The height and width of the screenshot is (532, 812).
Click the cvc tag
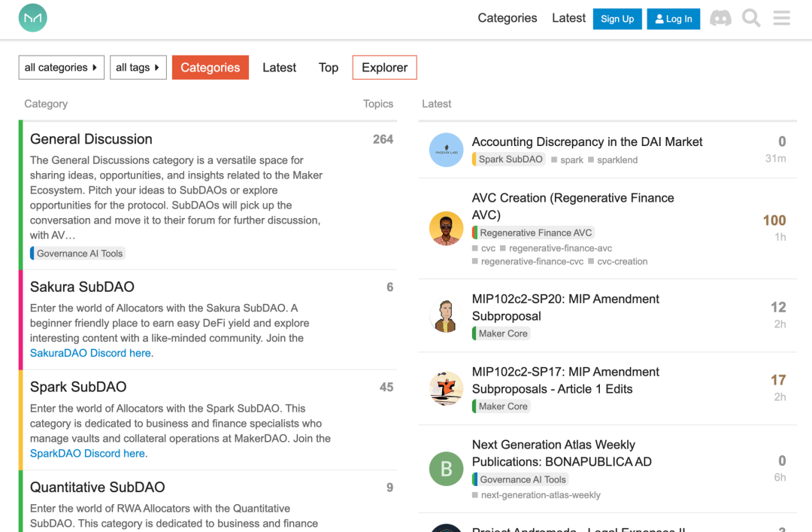(483, 248)
